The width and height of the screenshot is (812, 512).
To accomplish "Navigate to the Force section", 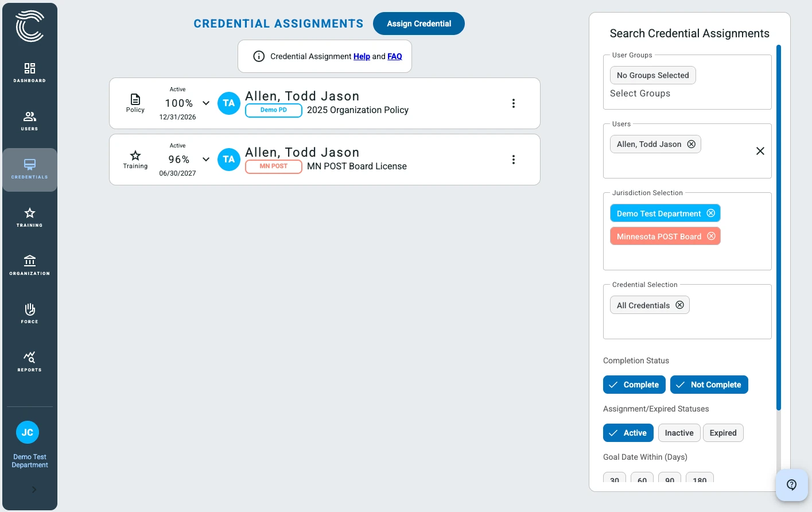I will [x=30, y=313].
